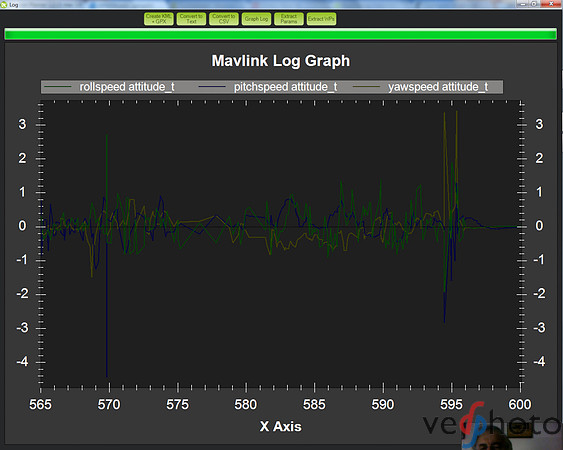Click the Log window app icon

click(x=4, y=5)
